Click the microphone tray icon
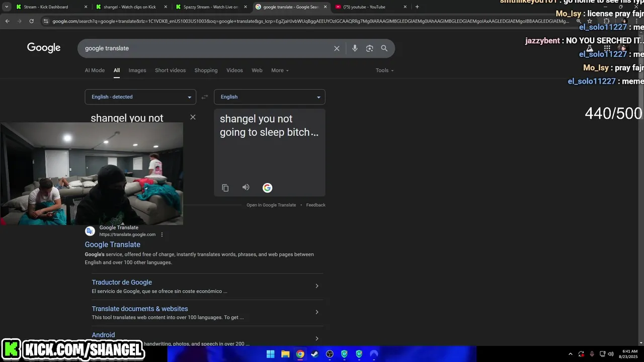The height and width of the screenshot is (362, 644). 592,354
